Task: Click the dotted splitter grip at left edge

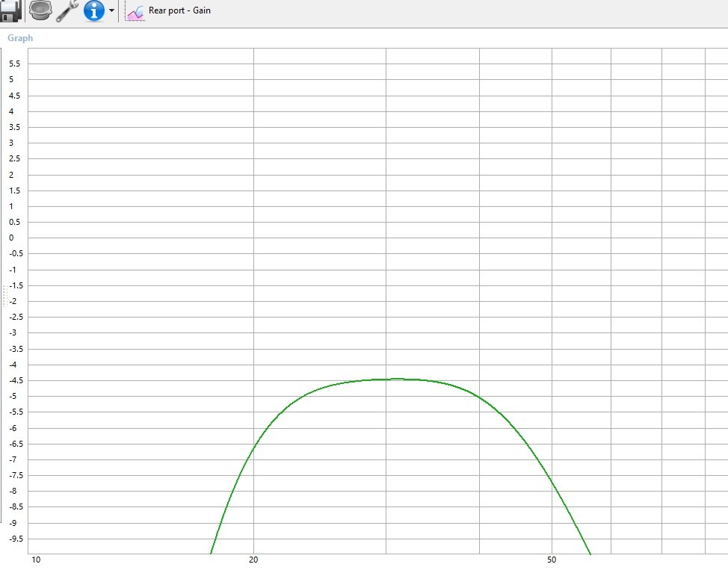Action: click(5, 296)
